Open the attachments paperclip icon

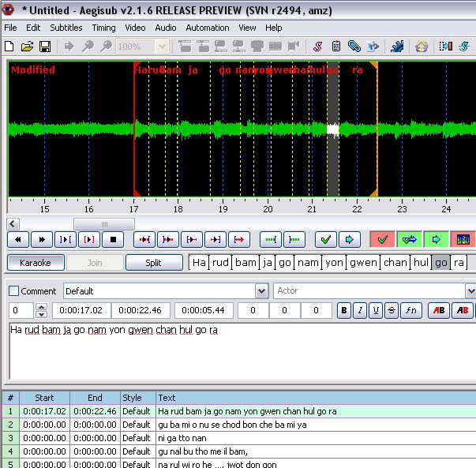point(354,47)
